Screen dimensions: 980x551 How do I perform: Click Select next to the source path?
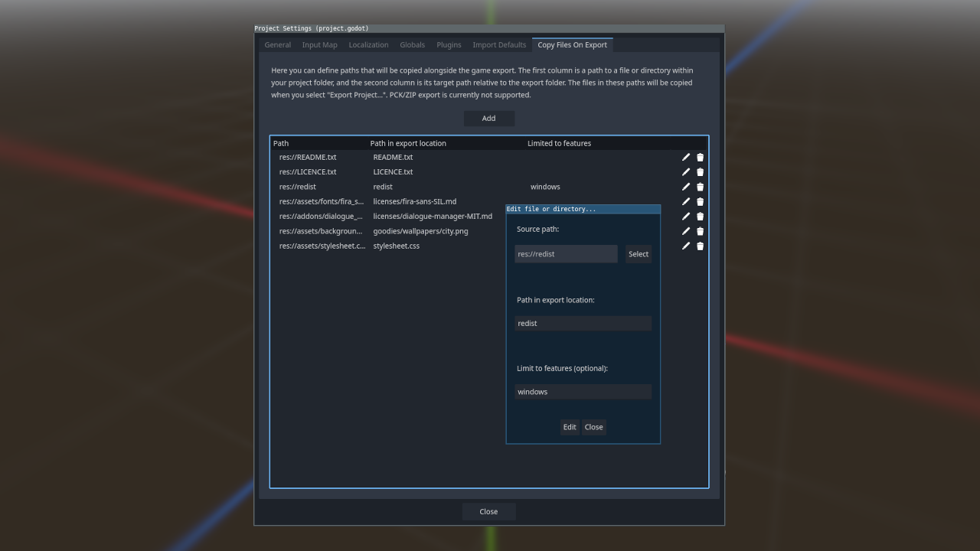tap(639, 254)
